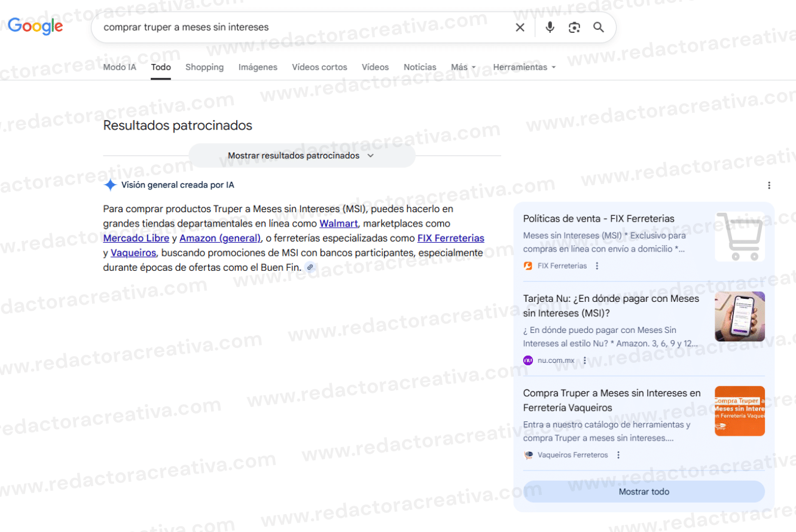Follow the FIX Ferreterias link in overview
The height and width of the screenshot is (532, 796).
click(x=451, y=238)
